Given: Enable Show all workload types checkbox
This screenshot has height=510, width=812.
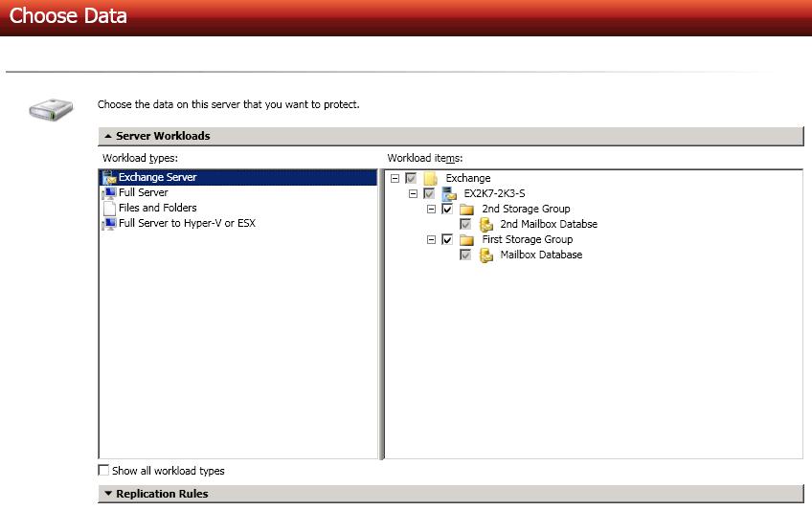Looking at the screenshot, I should [104, 471].
